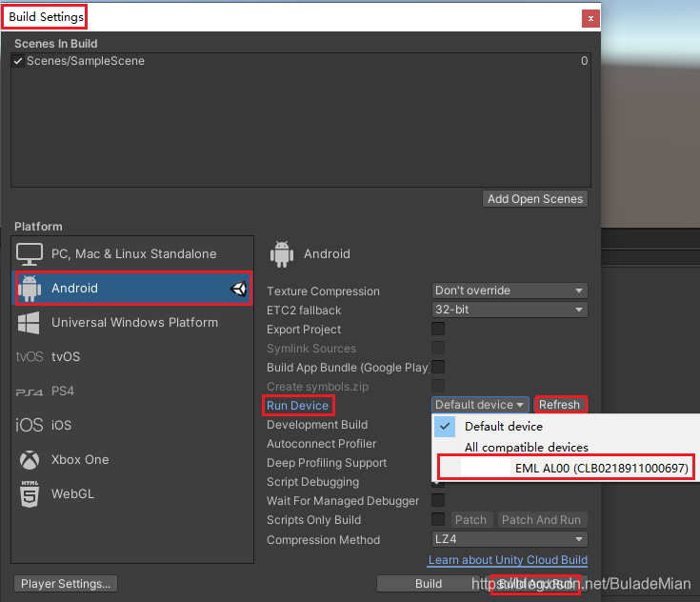700x602 pixels.
Task: Choose EML AL00 (CLB0218911000697) device entry
Action: point(566,468)
